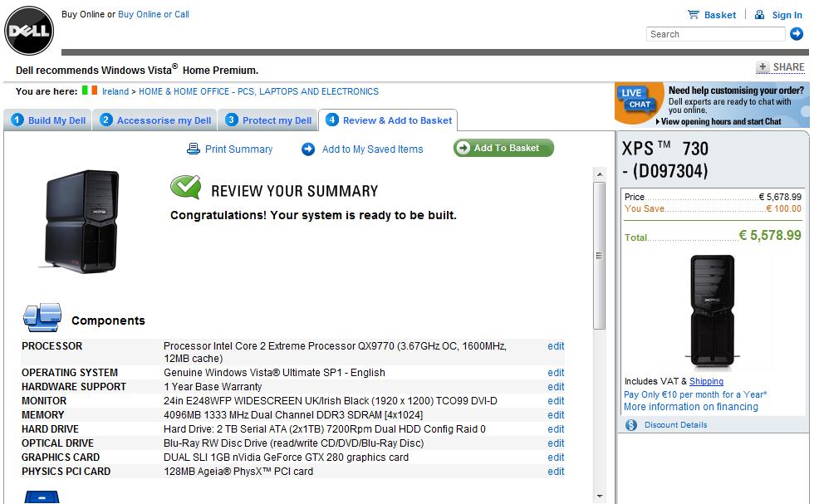The image size is (814, 504).
Task: Select Review & Add to Basket tab
Action: tap(388, 120)
